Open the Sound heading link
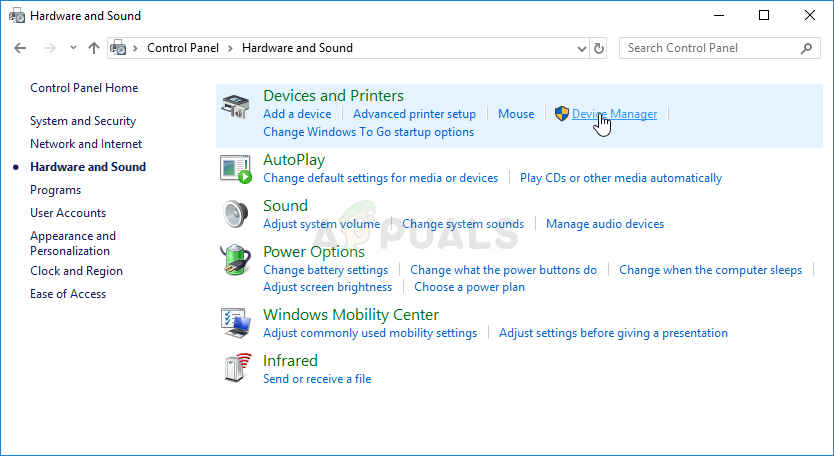Screen dimensions: 834x456 pyautogui.click(x=286, y=205)
